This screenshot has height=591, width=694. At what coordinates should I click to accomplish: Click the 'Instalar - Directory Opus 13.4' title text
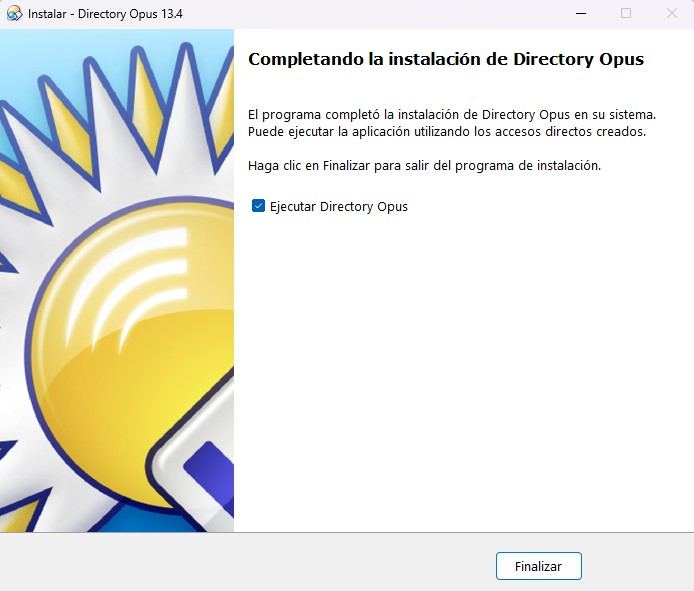[105, 14]
